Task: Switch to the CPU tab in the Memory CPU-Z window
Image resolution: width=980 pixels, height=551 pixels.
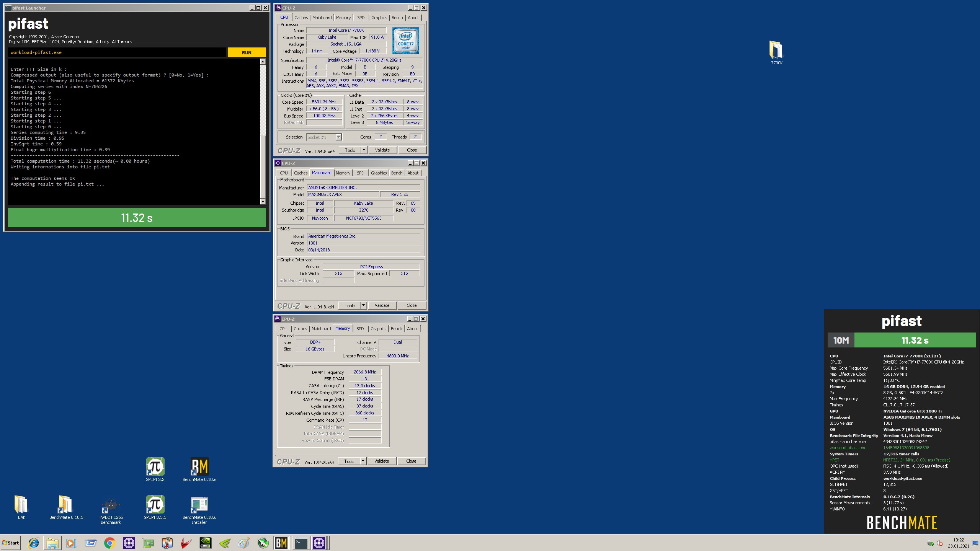Action: point(283,329)
